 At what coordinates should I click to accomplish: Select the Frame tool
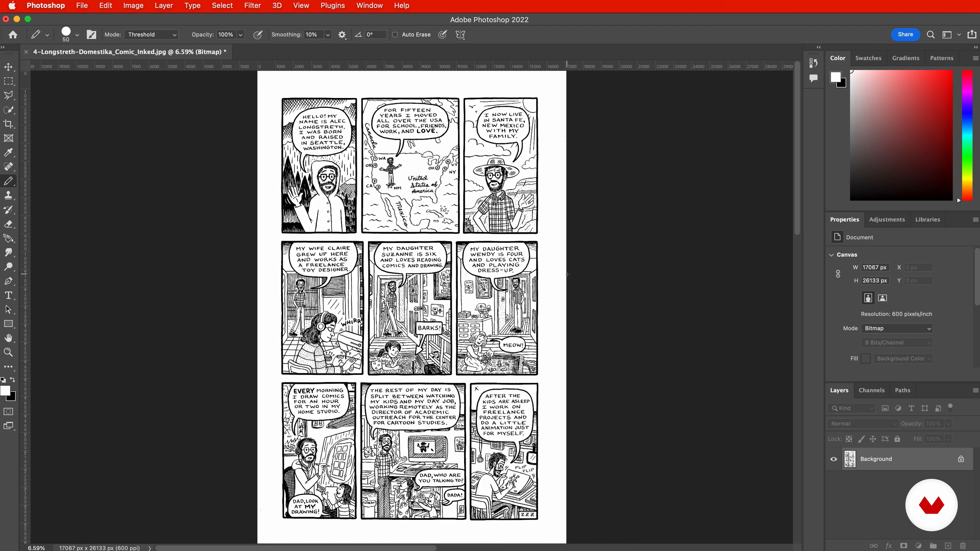(8, 139)
